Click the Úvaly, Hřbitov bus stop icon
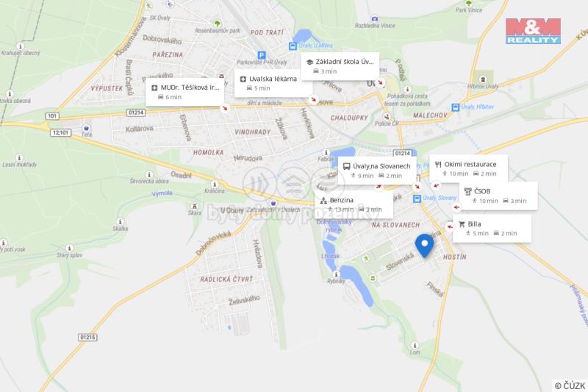 point(455,107)
